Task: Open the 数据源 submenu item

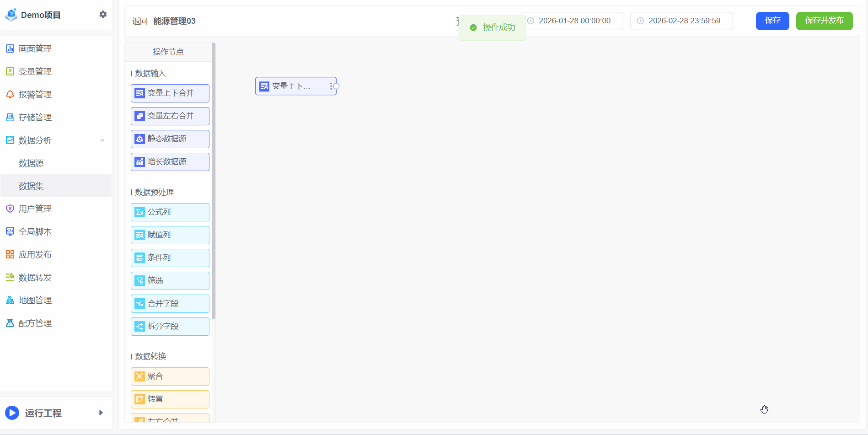Action: tap(31, 163)
